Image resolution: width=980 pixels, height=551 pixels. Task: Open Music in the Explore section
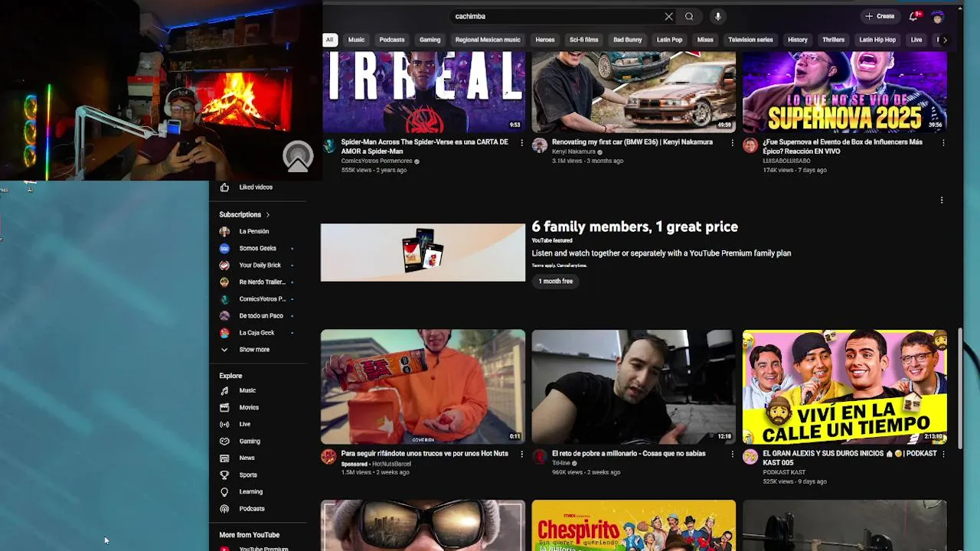point(247,391)
